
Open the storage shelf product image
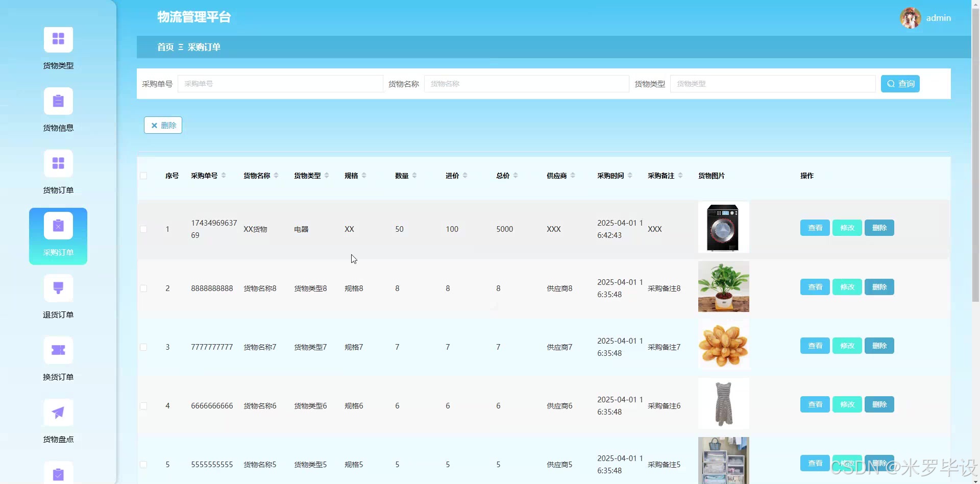[x=724, y=461]
